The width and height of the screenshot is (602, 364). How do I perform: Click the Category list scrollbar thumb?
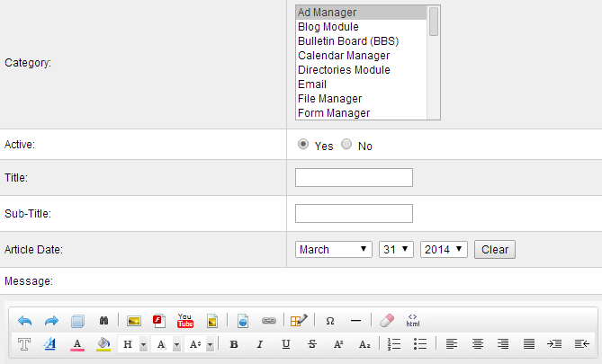tap(434, 22)
